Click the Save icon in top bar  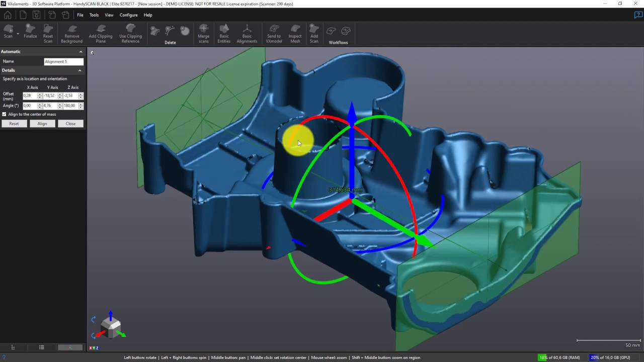[36, 15]
